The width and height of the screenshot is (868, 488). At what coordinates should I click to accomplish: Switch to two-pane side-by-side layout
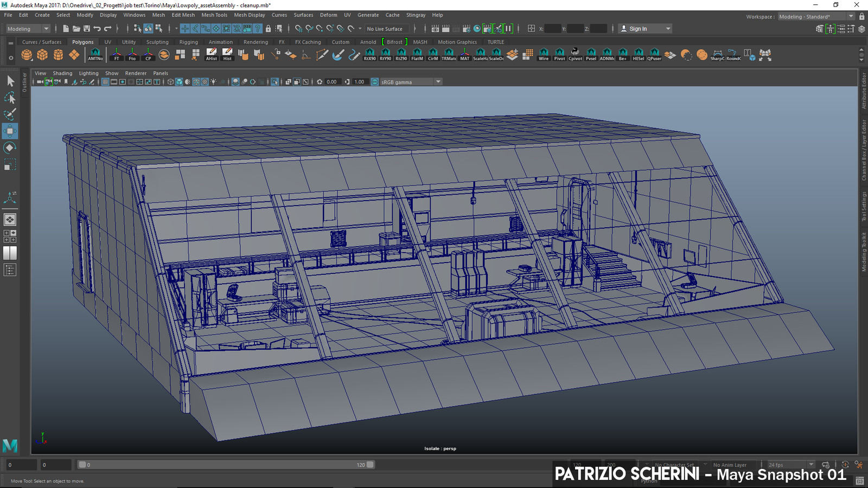(10, 253)
